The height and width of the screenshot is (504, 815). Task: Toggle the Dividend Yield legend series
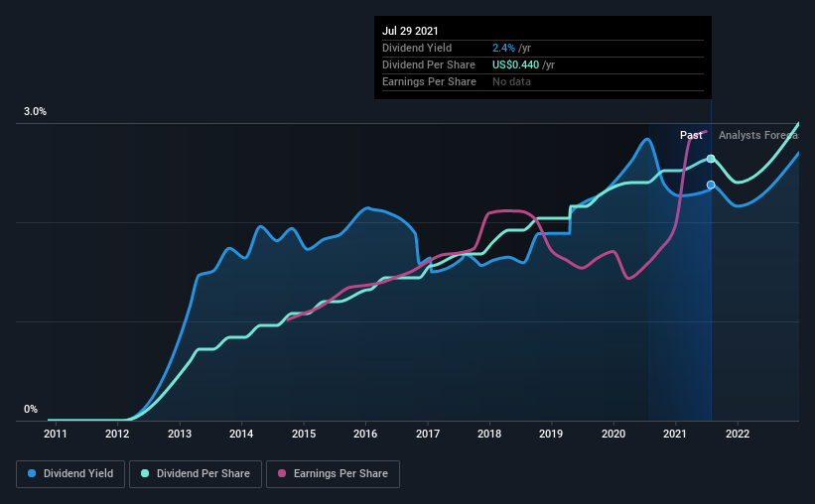point(71,474)
